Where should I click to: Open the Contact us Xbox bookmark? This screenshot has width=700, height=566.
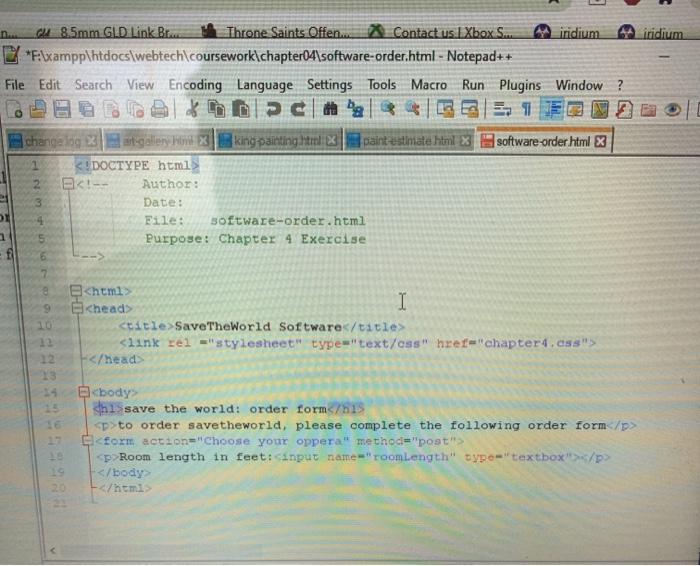click(440, 32)
